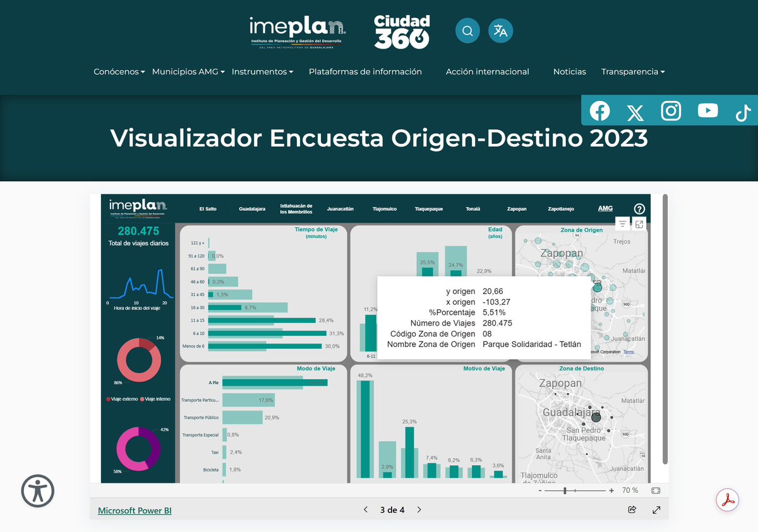The image size is (758, 532).
Task: Click the fit-to-page zoom icon
Action: pyautogui.click(x=656, y=490)
